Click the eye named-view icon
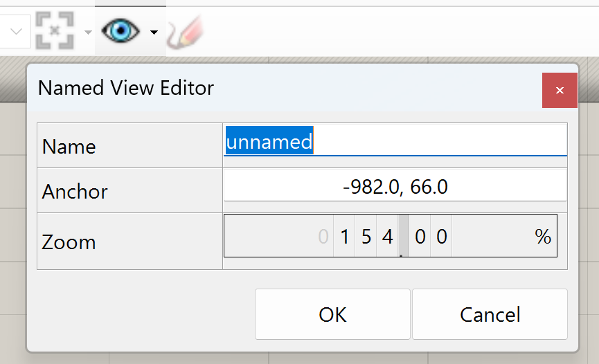This screenshot has width=599, height=364. click(x=121, y=31)
